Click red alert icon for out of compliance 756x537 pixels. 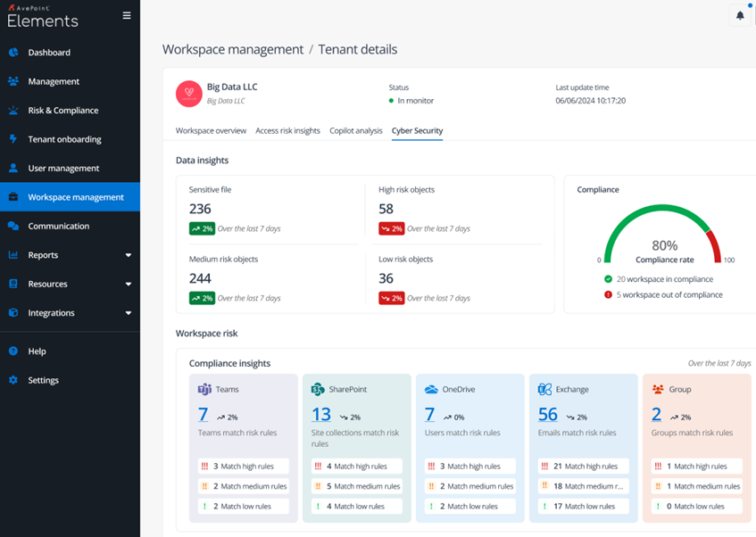click(609, 294)
